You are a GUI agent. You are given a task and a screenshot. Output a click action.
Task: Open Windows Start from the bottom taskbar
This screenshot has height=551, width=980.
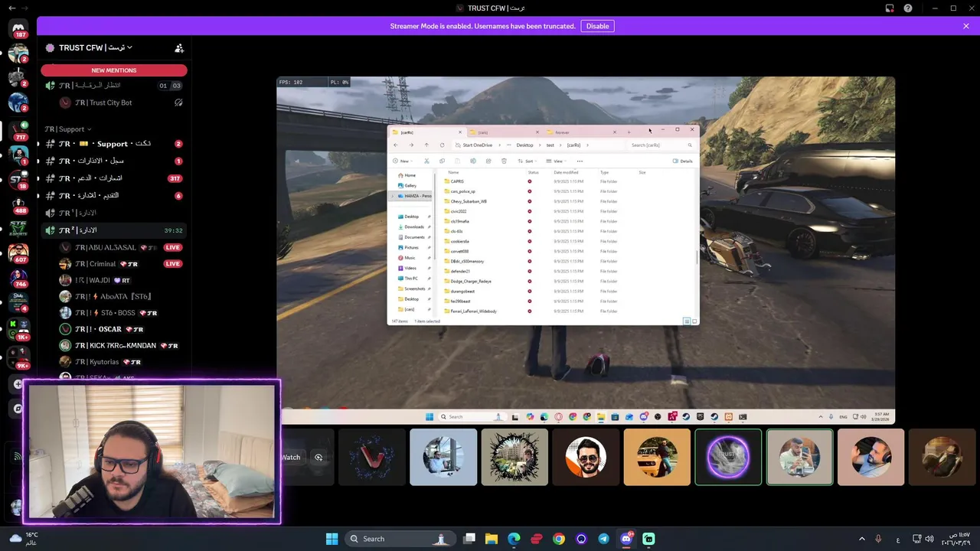(332, 539)
